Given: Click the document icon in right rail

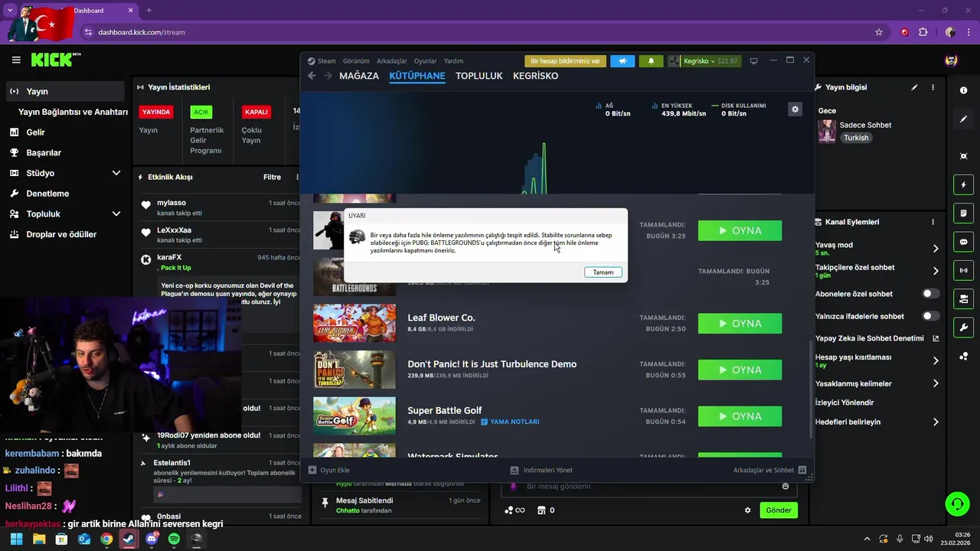Looking at the screenshot, I should point(963,213).
